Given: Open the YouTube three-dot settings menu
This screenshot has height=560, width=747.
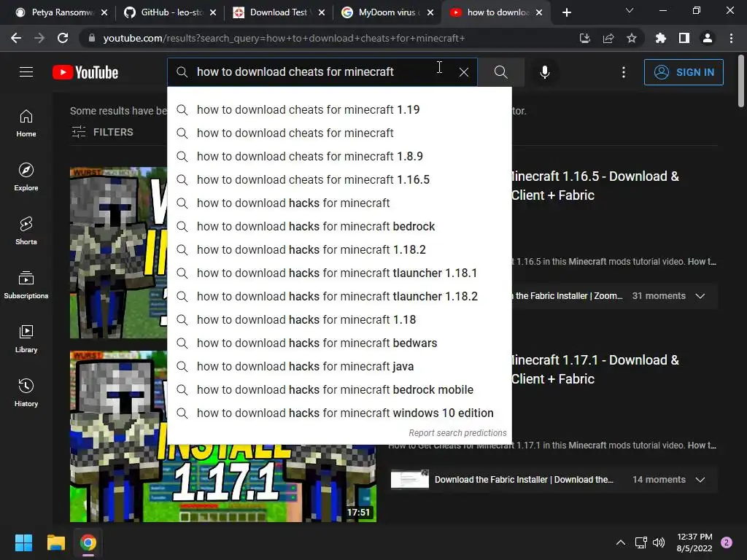Looking at the screenshot, I should (624, 72).
